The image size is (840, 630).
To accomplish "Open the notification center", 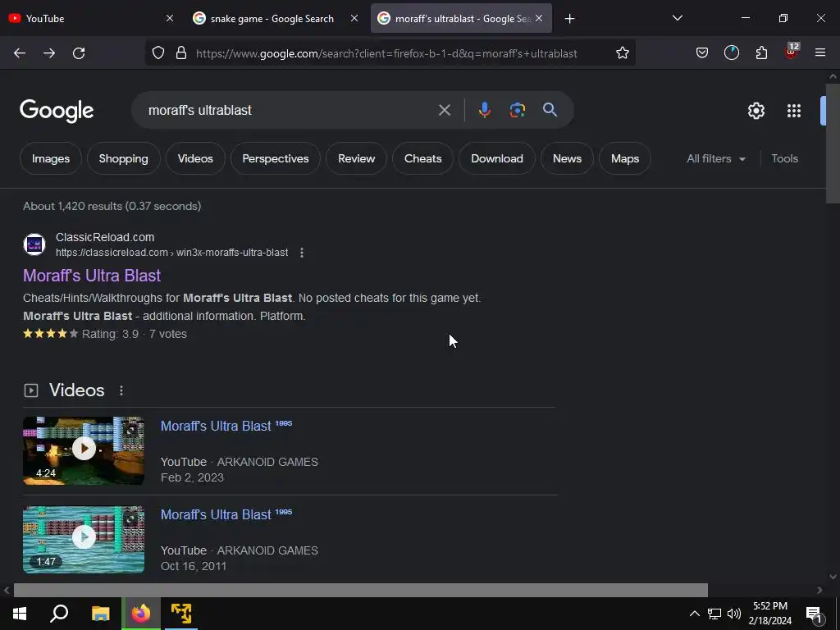I will point(814,614).
